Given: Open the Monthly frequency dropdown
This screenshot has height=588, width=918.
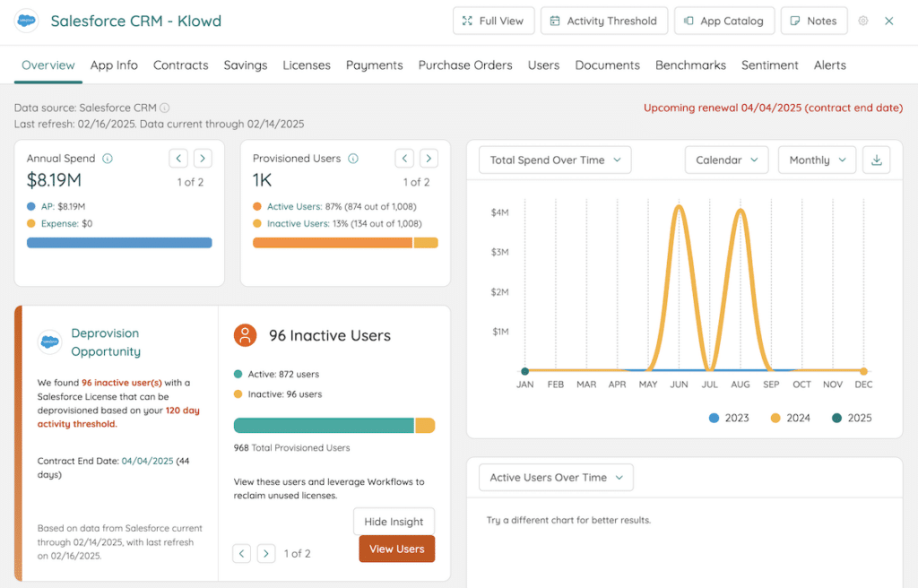Looking at the screenshot, I should (x=817, y=160).
